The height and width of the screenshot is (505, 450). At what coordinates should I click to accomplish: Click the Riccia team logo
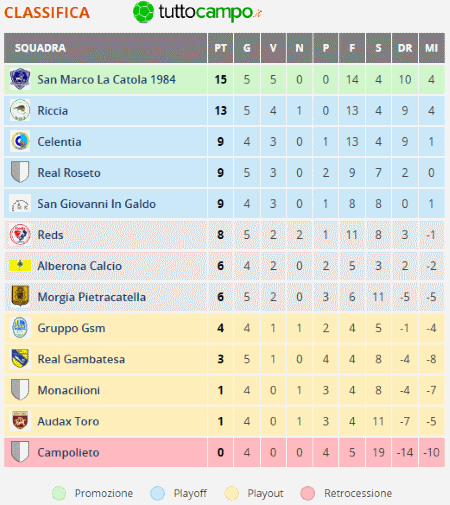(20, 110)
